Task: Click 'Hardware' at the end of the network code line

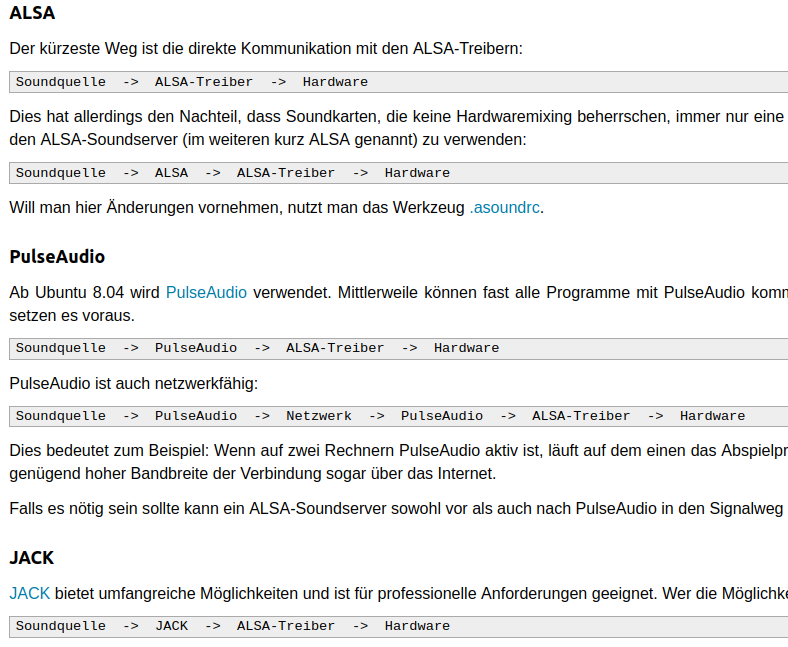Action: 712,416
